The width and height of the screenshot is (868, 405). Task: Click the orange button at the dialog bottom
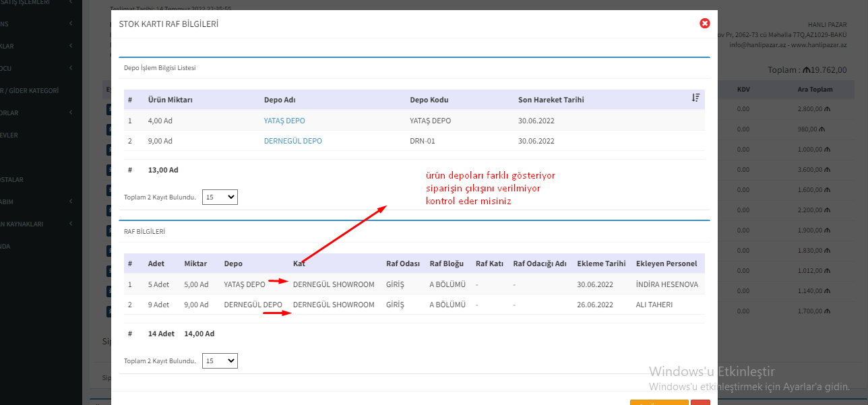tap(658, 402)
